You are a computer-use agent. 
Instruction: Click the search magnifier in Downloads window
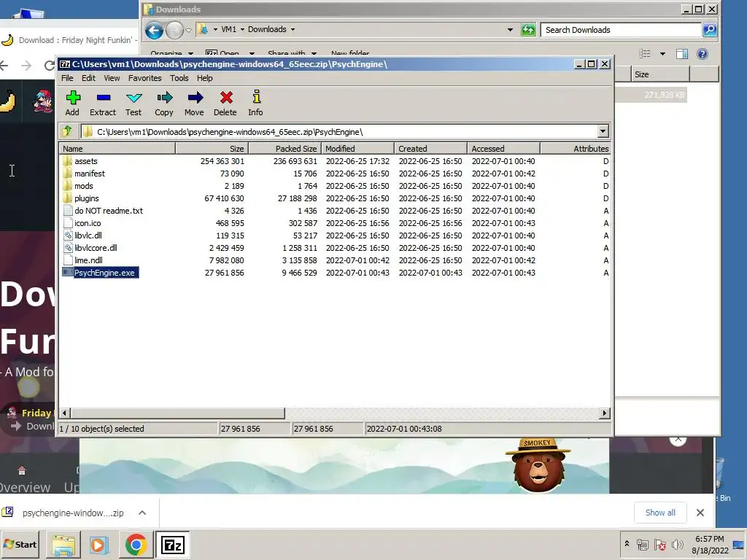click(x=710, y=29)
